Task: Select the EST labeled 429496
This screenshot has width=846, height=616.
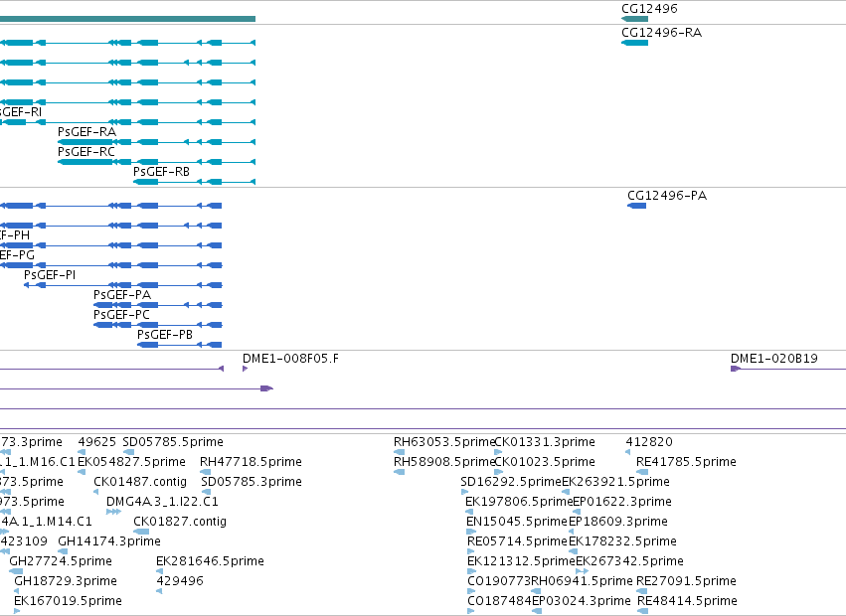Action: pos(180,581)
